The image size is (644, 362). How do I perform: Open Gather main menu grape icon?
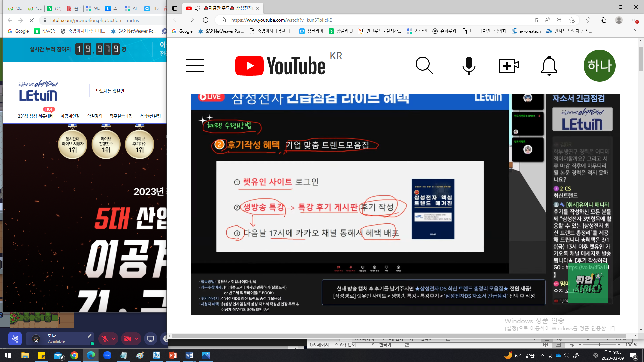(15, 339)
